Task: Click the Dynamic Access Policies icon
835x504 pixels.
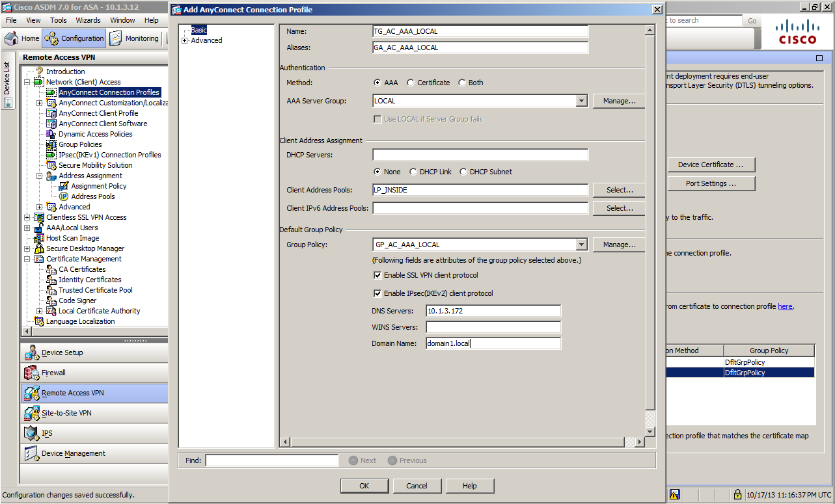Action: (51, 134)
